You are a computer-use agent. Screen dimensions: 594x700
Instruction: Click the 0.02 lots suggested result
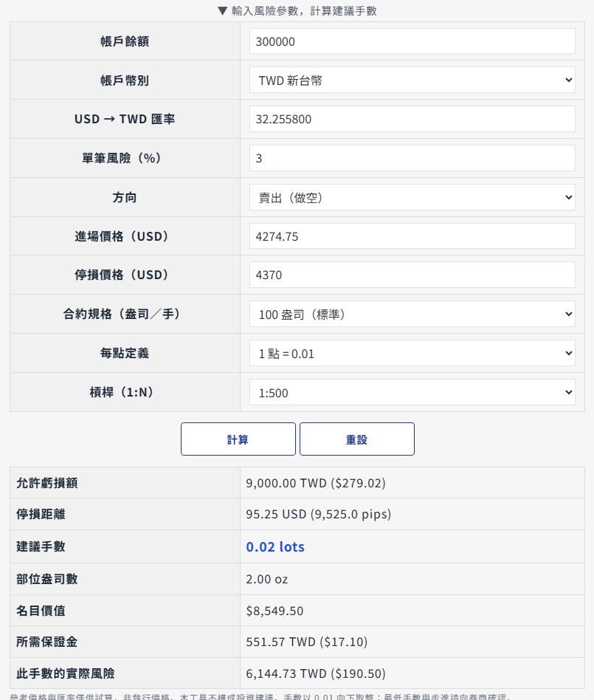275,547
